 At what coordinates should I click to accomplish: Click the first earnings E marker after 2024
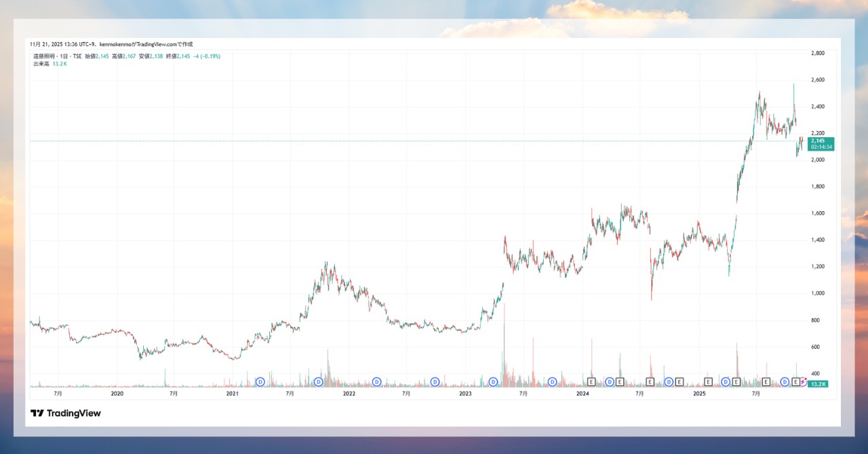tap(591, 382)
